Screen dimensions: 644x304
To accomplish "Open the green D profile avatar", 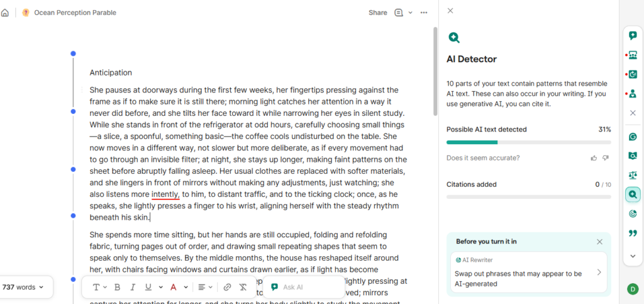I will [633, 289].
